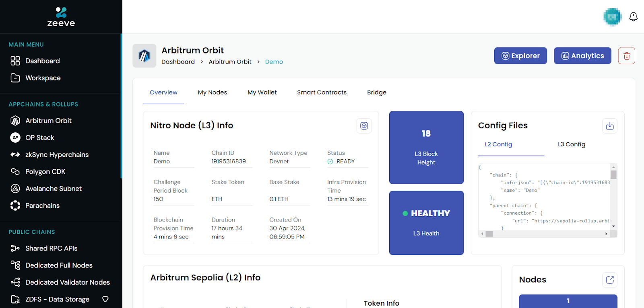Click the Arbitrum Orbit header logo

pos(144,55)
